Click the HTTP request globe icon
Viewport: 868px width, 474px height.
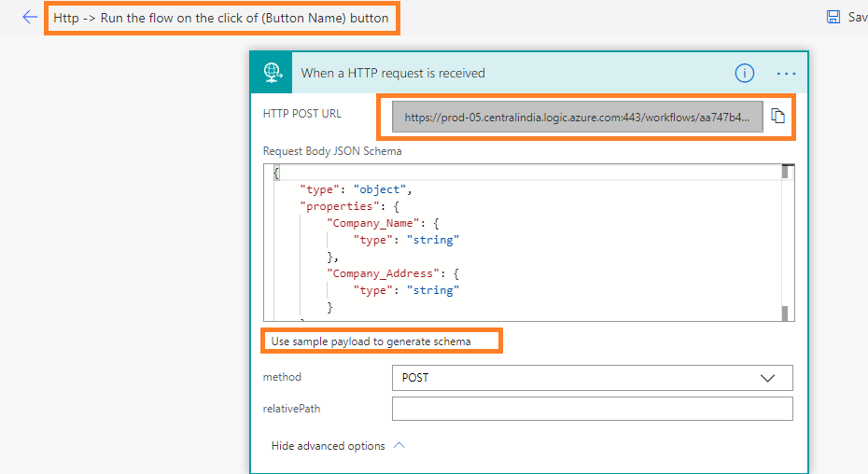tap(272, 73)
